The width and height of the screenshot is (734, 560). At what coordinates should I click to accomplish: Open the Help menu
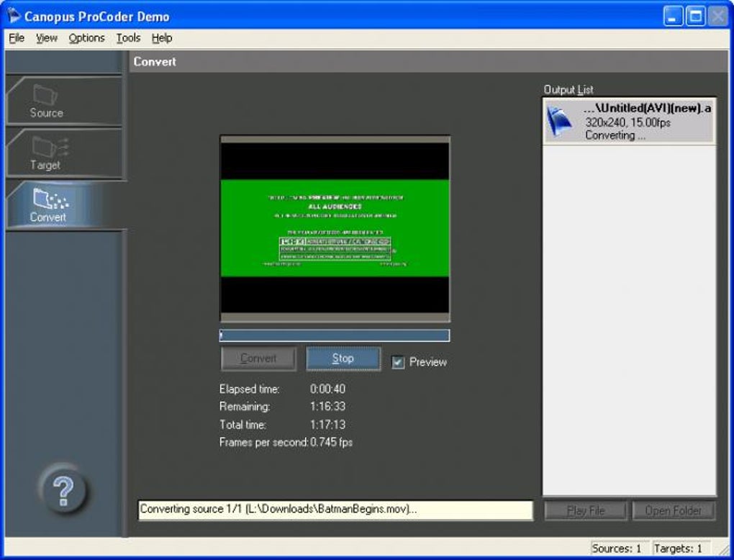pyautogui.click(x=162, y=38)
